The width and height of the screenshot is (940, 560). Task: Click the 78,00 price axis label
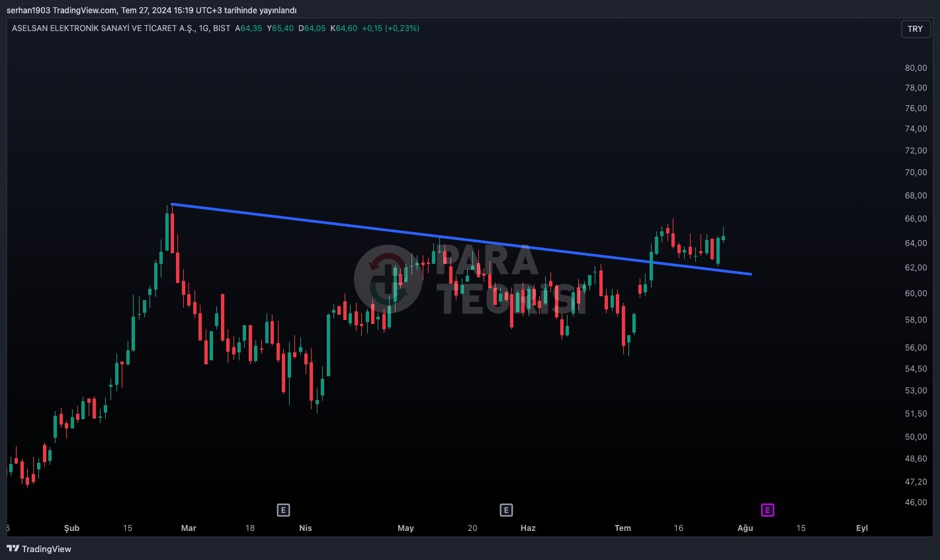[x=916, y=88]
